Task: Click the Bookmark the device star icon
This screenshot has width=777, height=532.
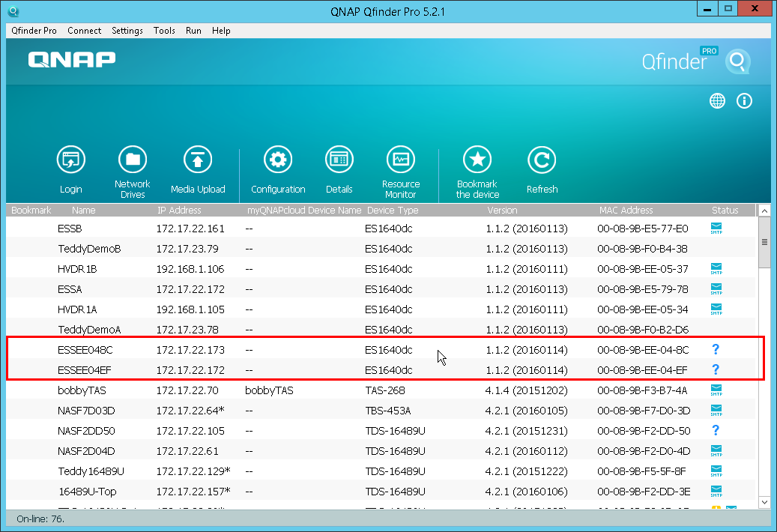Action: [x=477, y=160]
